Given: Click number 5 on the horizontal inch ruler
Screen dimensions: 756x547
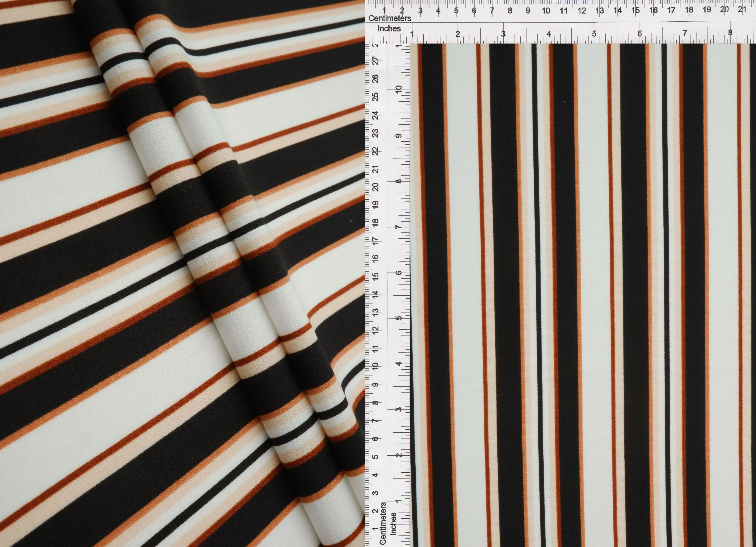Looking at the screenshot, I should click(594, 34).
